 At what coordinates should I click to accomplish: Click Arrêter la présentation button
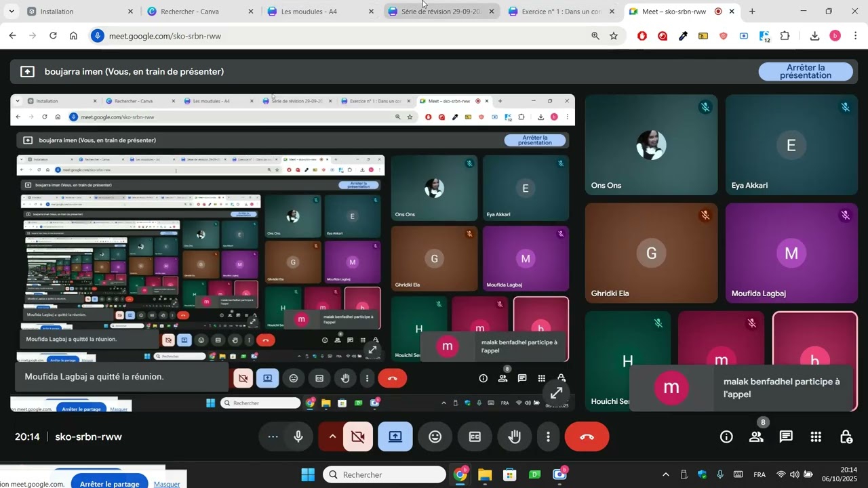(806, 72)
